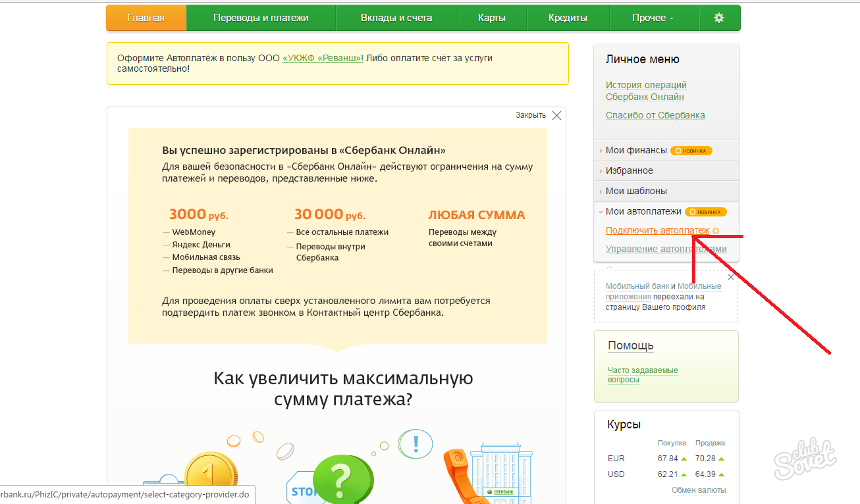Click the Помощь heading
Viewport: 860px width, 504px height.
click(x=631, y=346)
